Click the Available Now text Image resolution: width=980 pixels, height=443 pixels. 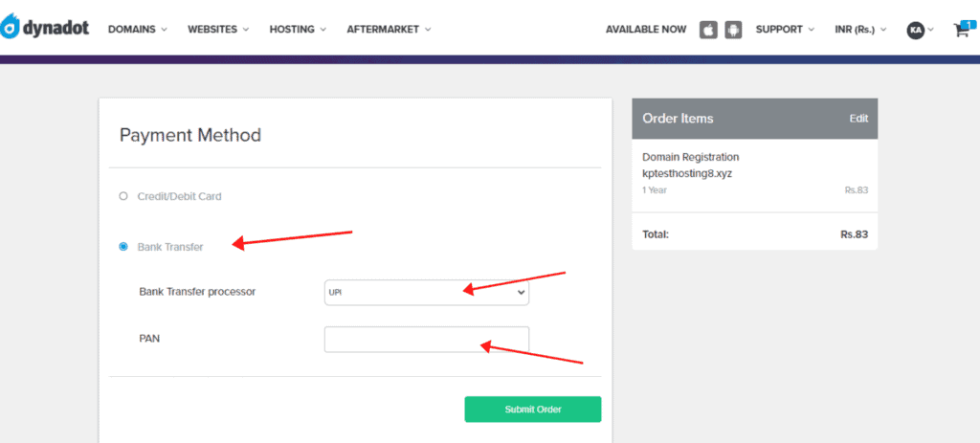[646, 30]
